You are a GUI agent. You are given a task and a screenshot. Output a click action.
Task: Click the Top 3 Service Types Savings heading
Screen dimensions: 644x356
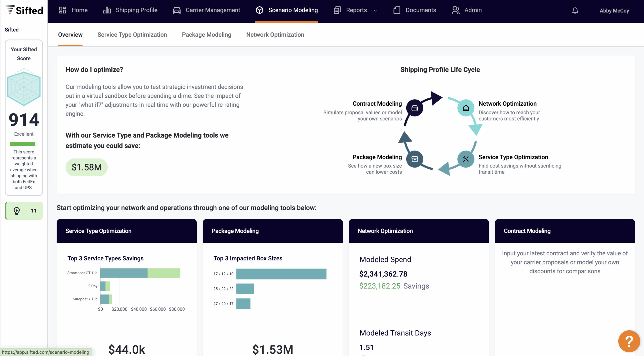pyautogui.click(x=105, y=258)
